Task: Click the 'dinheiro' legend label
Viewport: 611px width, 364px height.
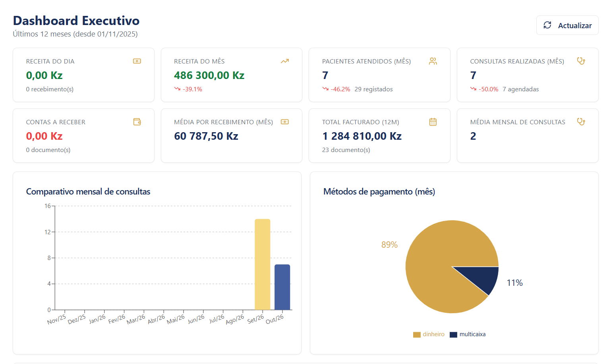Action: click(433, 335)
